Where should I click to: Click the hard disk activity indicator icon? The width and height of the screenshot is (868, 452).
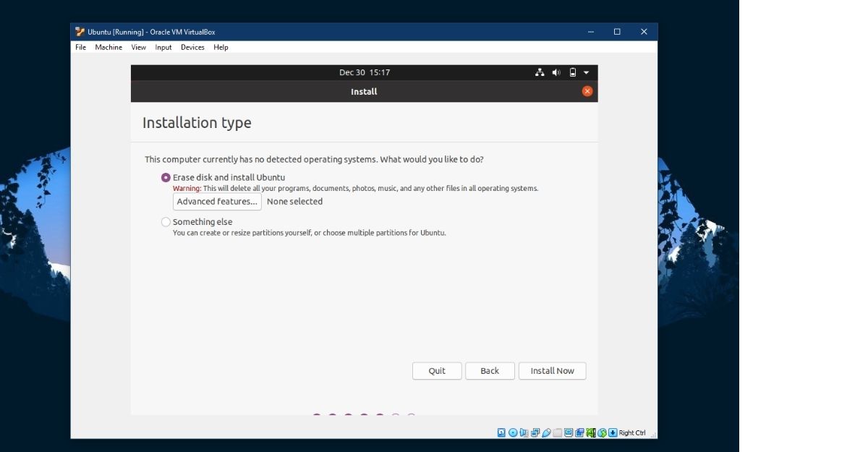click(501, 432)
